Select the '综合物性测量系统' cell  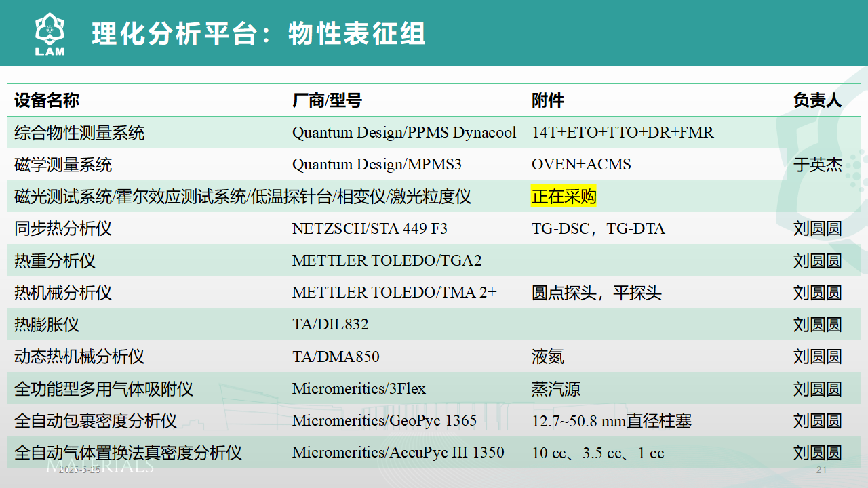(79, 132)
